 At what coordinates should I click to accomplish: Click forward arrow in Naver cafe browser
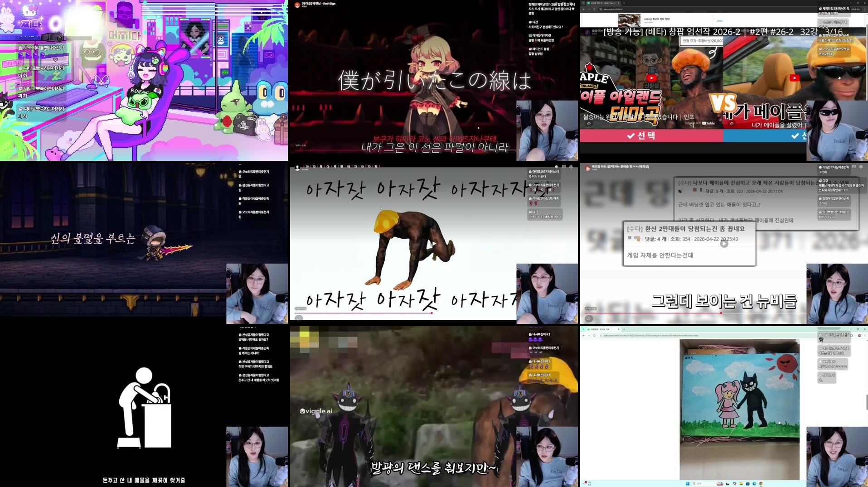[589, 335]
